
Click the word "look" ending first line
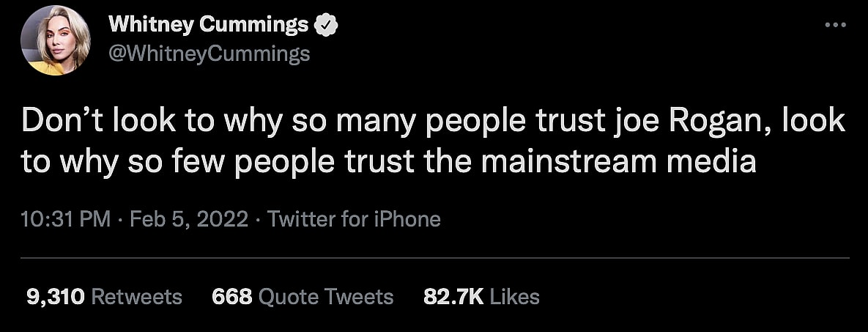pos(813,122)
